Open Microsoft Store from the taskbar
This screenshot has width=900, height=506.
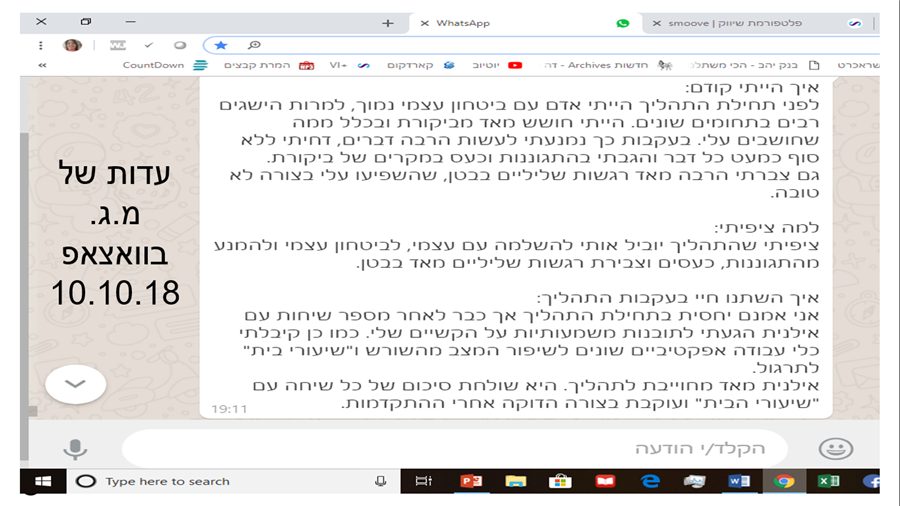(x=560, y=481)
